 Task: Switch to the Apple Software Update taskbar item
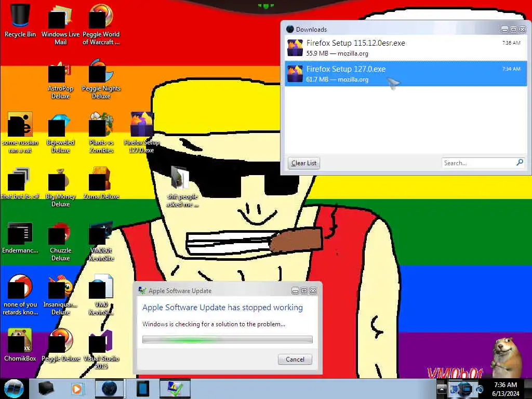(x=175, y=389)
